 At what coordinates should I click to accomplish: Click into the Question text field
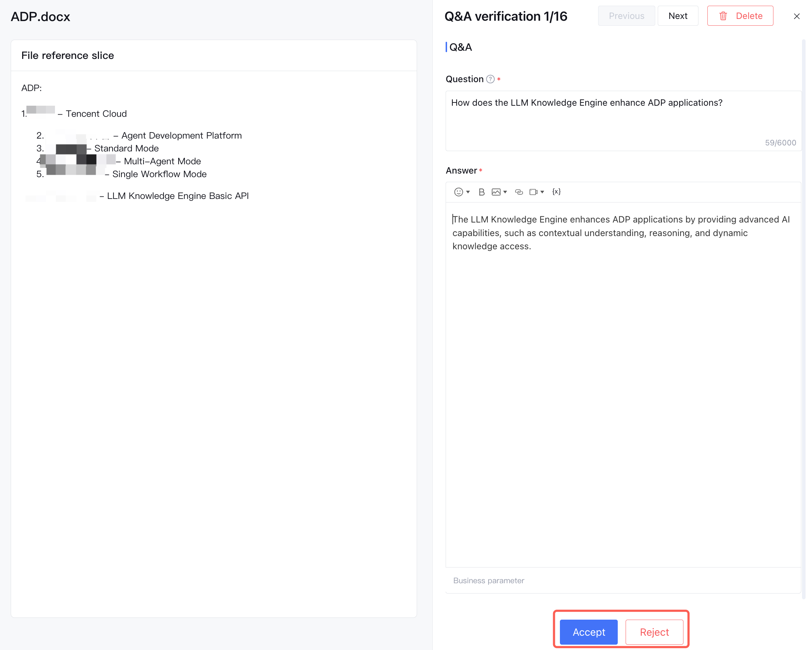[623, 120]
